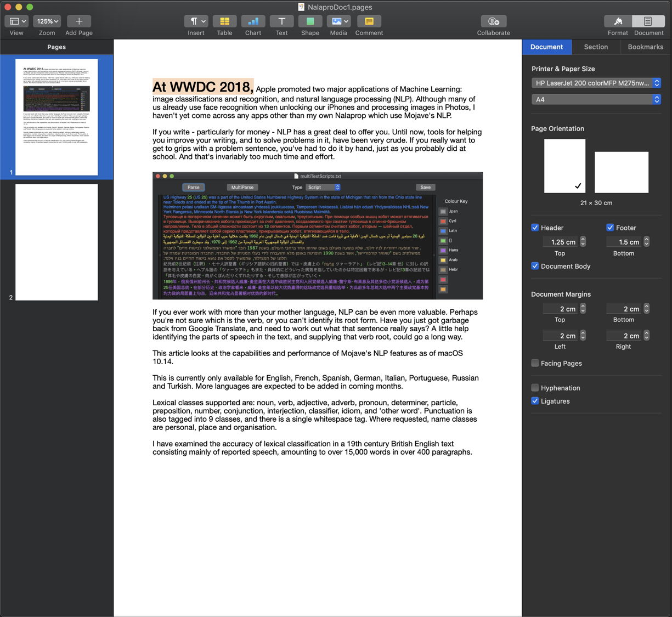Enable the Facing Pages checkbox
This screenshot has width=672, height=617.
[x=535, y=363]
